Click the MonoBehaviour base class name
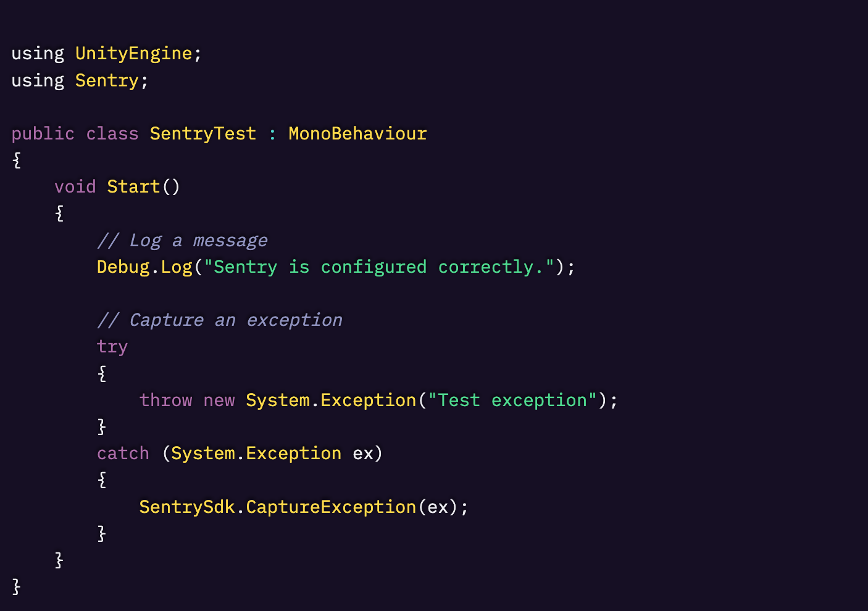 (x=357, y=134)
